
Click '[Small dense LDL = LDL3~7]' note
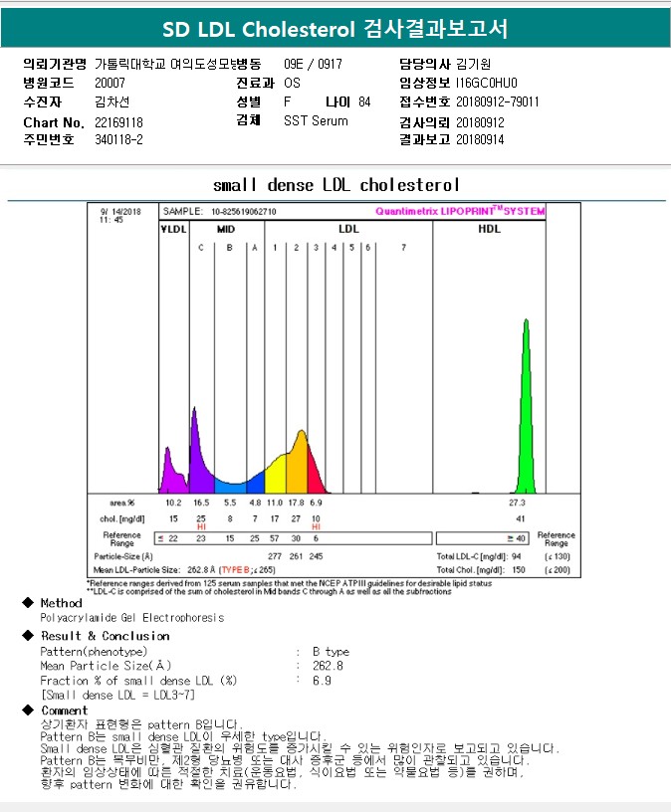(x=117, y=695)
